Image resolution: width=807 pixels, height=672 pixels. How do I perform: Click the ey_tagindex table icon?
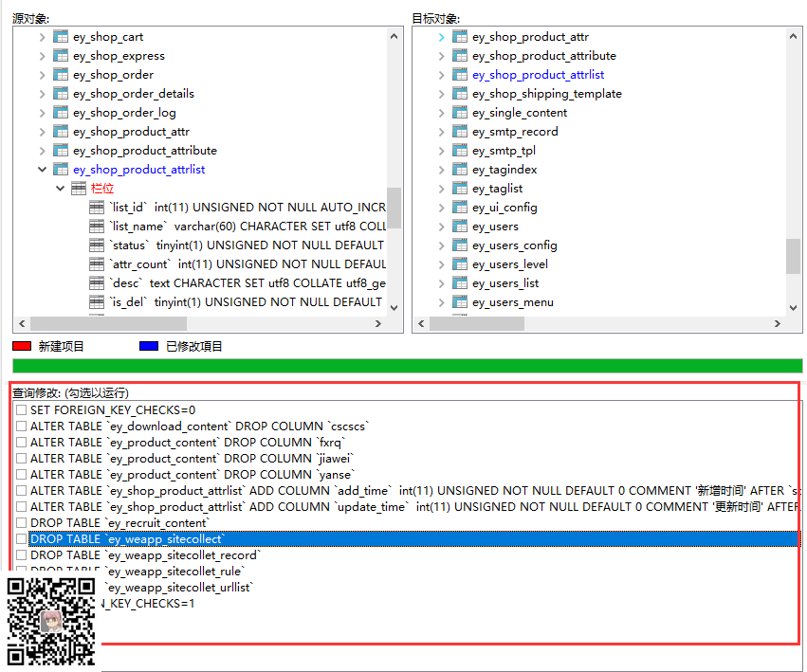pyautogui.click(x=460, y=170)
